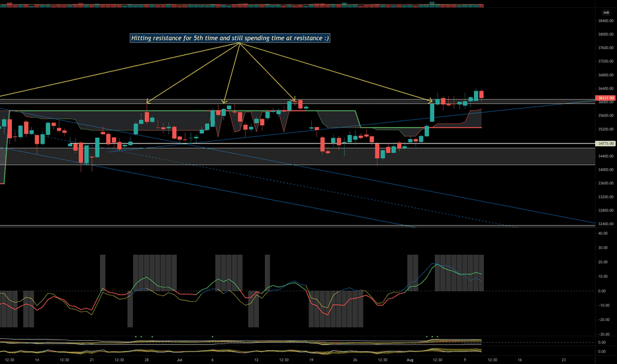Click the '23' date label on time axis

click(x=563, y=359)
